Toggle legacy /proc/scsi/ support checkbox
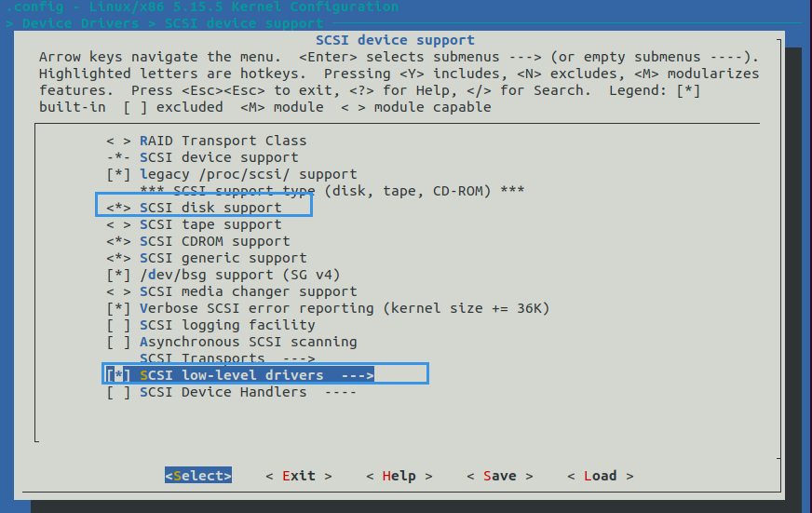 coord(116,174)
